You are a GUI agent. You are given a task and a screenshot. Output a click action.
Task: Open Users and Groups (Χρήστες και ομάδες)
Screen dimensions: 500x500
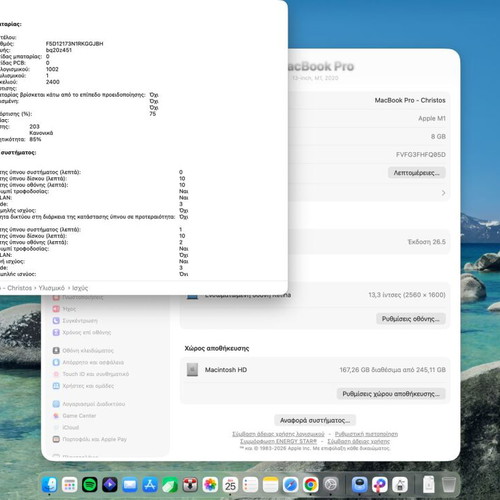(83, 386)
